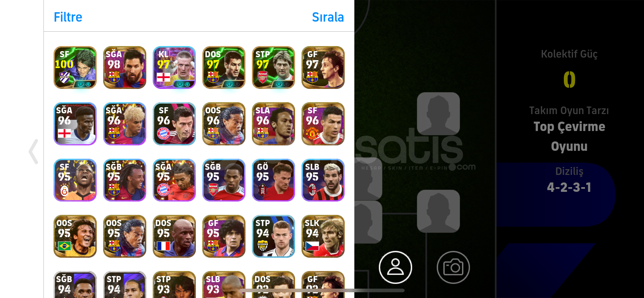Select the SF 100 player card
Viewport: 644px width, 298px height.
coord(75,67)
